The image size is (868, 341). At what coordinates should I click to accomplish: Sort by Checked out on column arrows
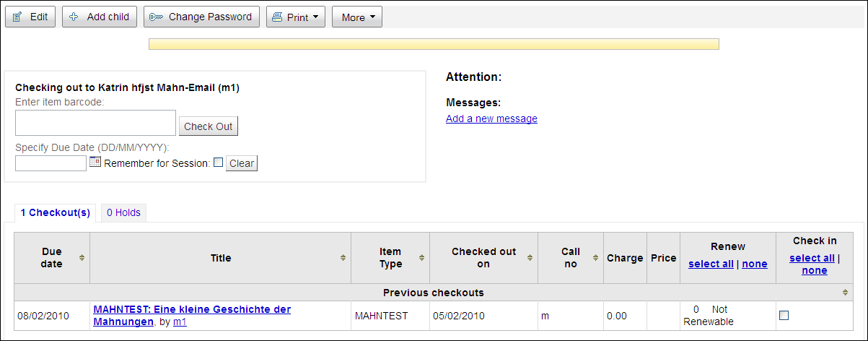coord(530,258)
